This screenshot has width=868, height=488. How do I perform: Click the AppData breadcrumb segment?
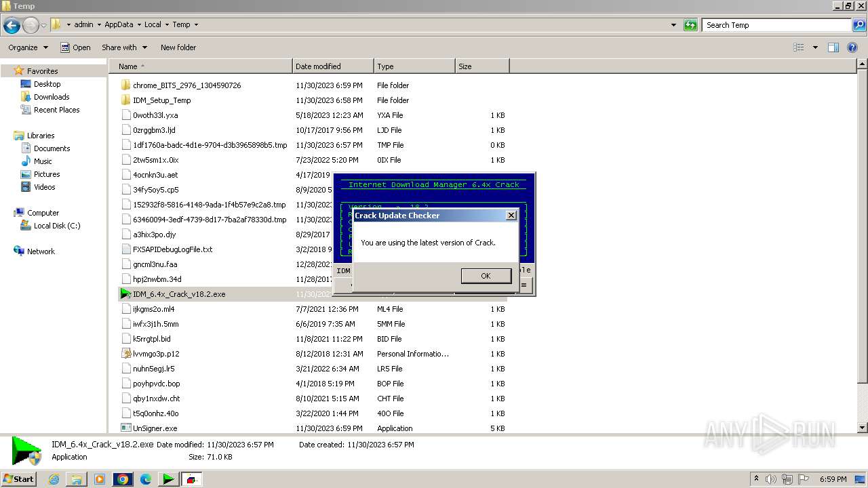click(119, 24)
